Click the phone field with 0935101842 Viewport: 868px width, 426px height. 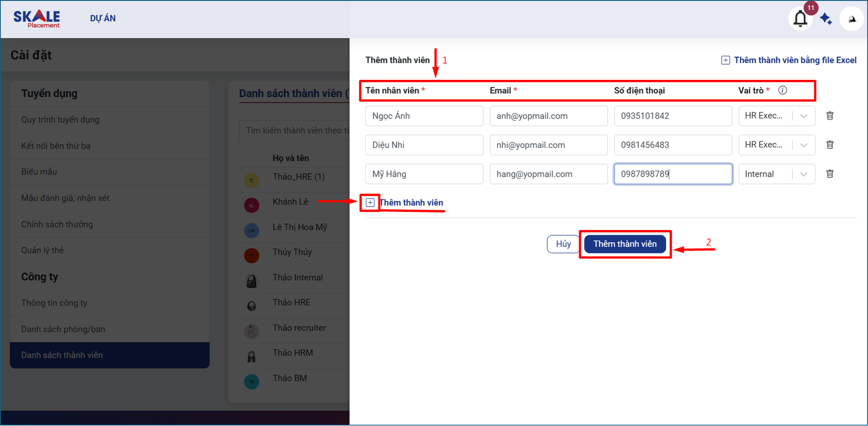672,116
